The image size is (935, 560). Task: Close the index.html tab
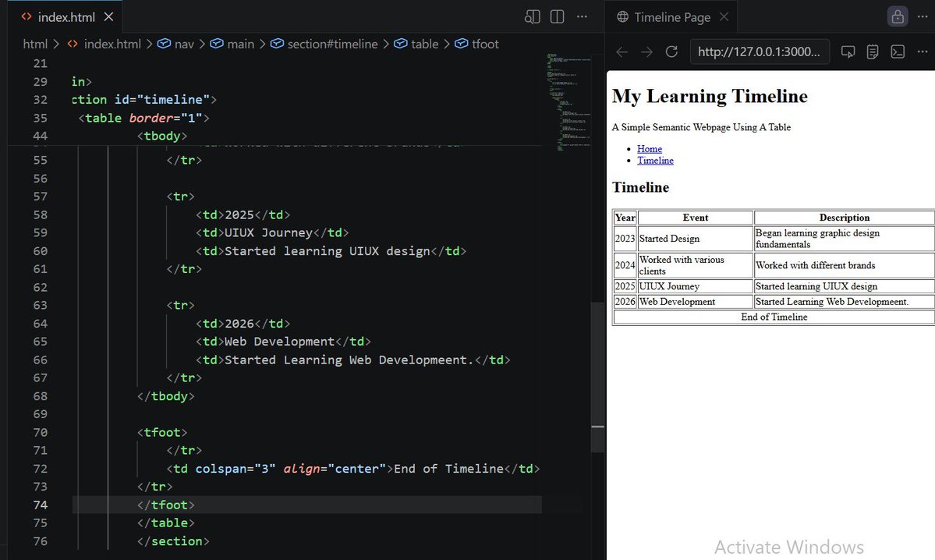tap(108, 17)
